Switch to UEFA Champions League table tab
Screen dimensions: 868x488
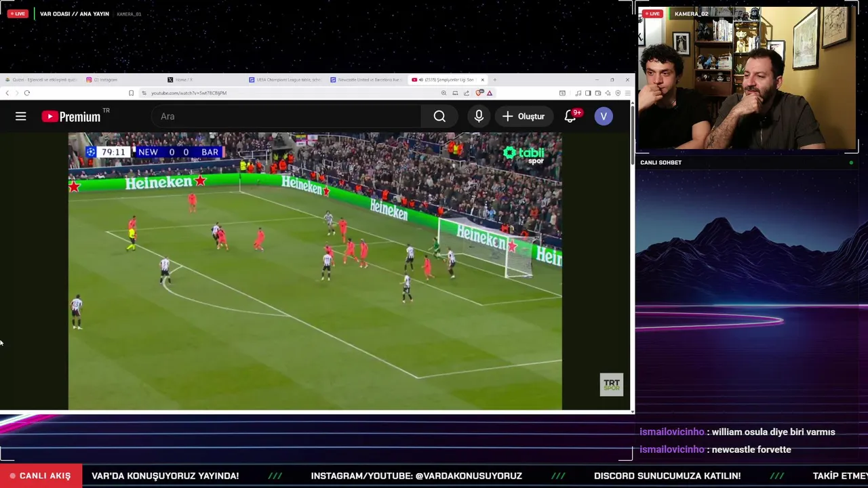pyautogui.click(x=285, y=80)
